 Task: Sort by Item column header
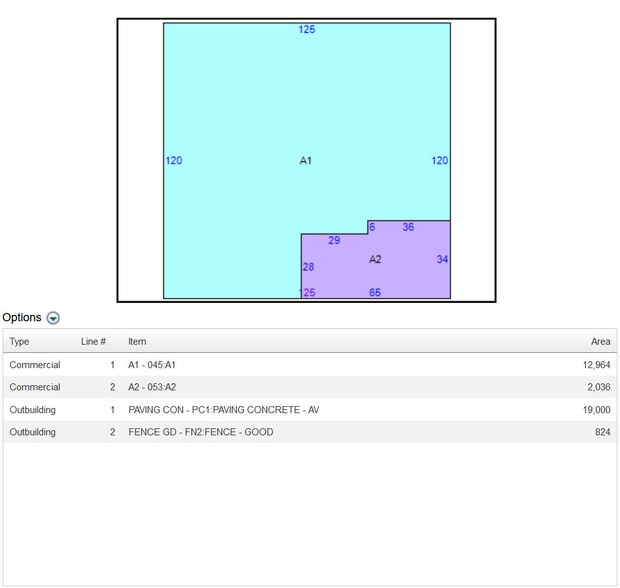(137, 342)
